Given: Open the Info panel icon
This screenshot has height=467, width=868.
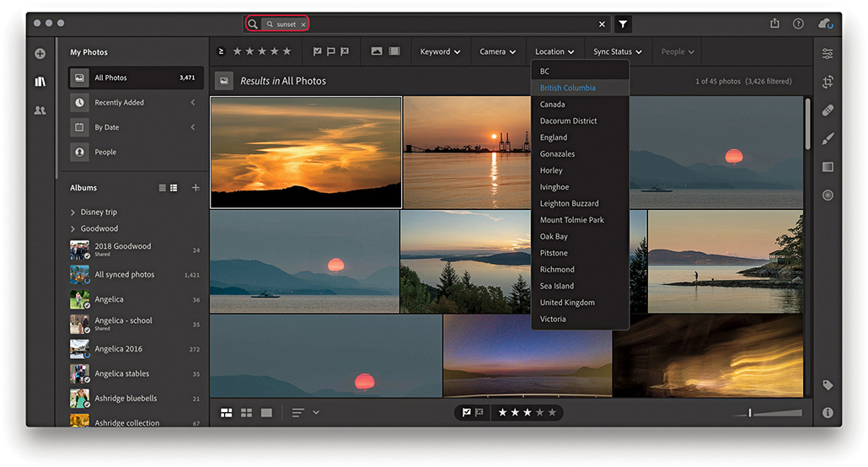Looking at the screenshot, I should [828, 413].
